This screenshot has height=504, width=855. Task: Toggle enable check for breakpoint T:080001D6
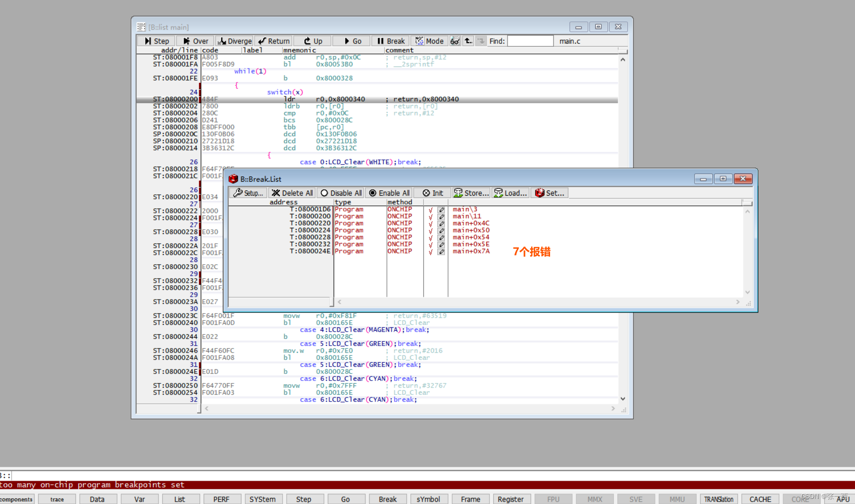[x=430, y=210]
